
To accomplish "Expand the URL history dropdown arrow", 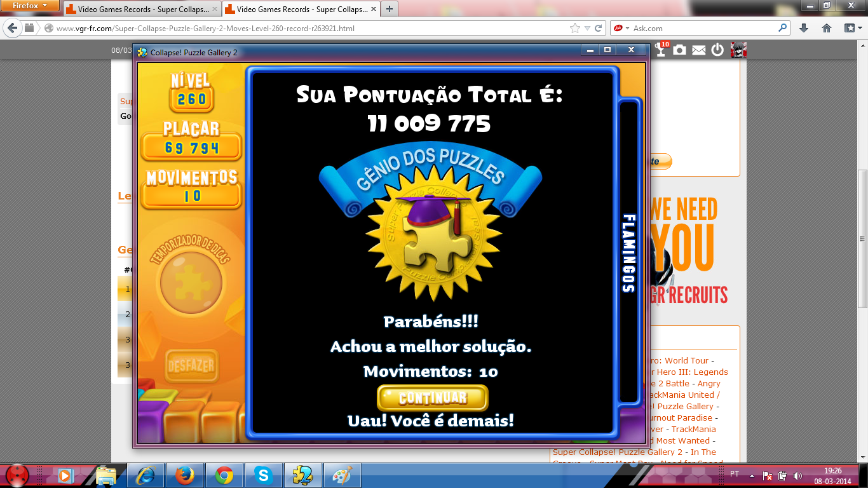I will [x=587, y=28].
